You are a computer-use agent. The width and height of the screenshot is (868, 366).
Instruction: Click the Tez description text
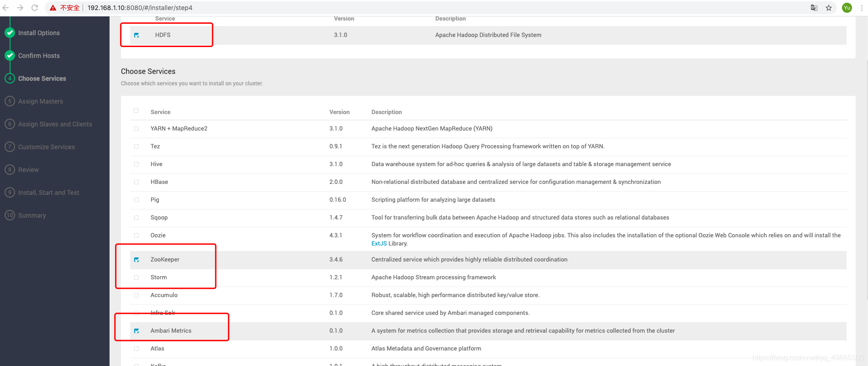[x=488, y=146]
